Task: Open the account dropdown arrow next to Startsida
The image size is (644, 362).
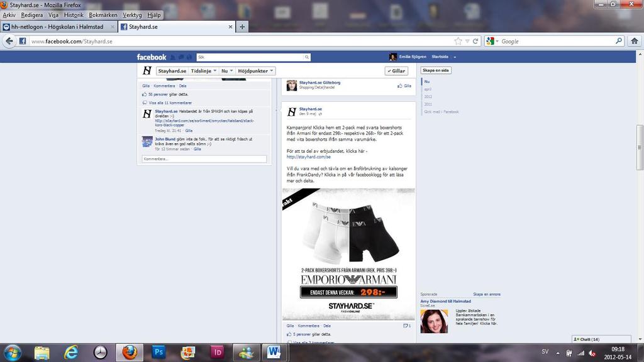Action: (x=455, y=57)
